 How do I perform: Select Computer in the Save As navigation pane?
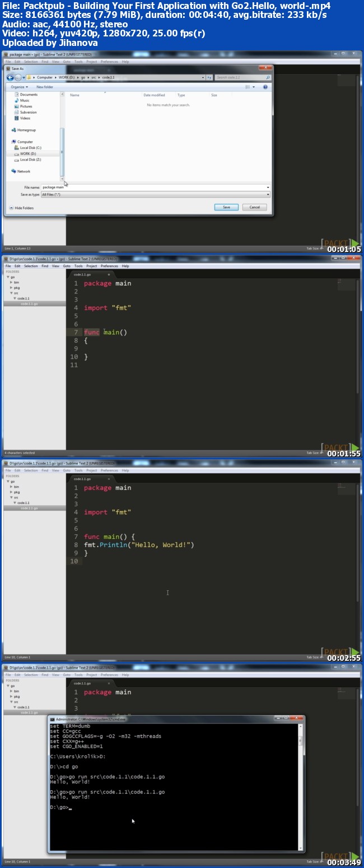tap(22, 142)
